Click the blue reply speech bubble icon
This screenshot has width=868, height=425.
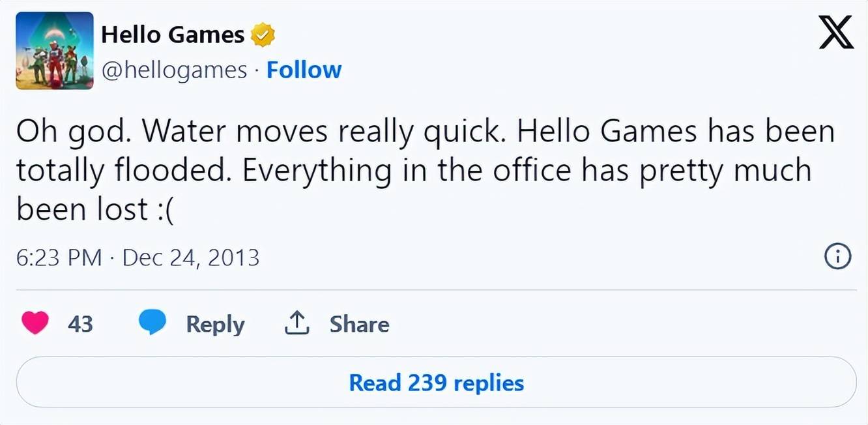coord(152,323)
